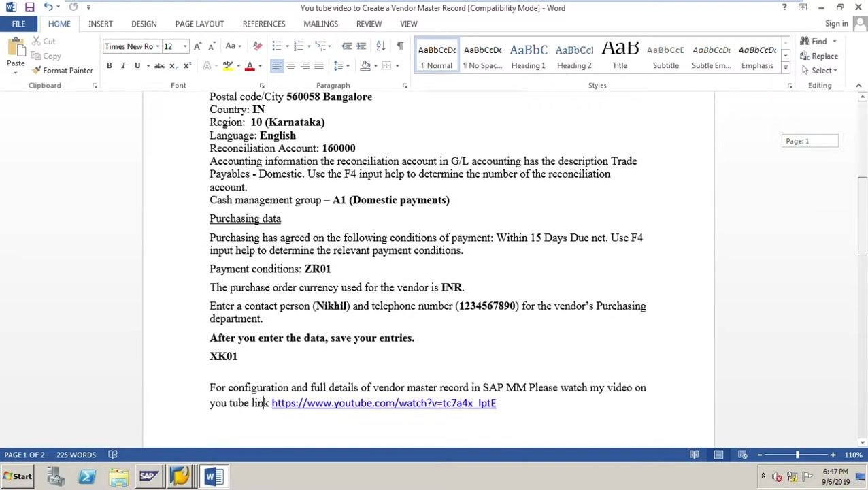868x490 pixels.
Task: Open the line spacing dropdown
Action: click(x=341, y=66)
